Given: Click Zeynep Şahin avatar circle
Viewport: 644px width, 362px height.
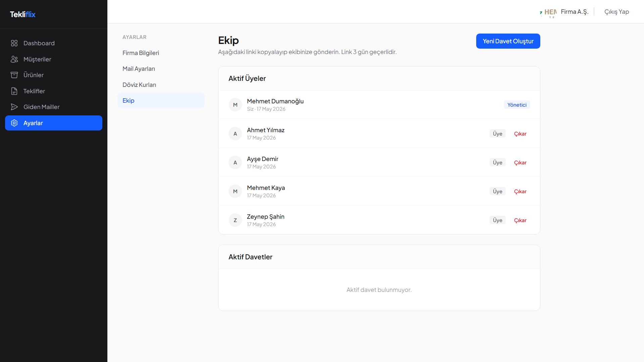Looking at the screenshot, I should 235,220.
